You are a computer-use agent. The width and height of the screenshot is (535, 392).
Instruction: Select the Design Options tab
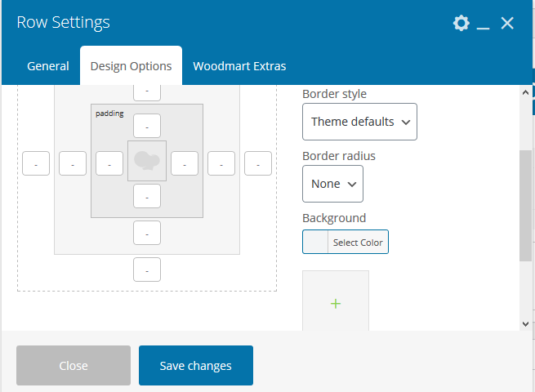click(x=131, y=66)
